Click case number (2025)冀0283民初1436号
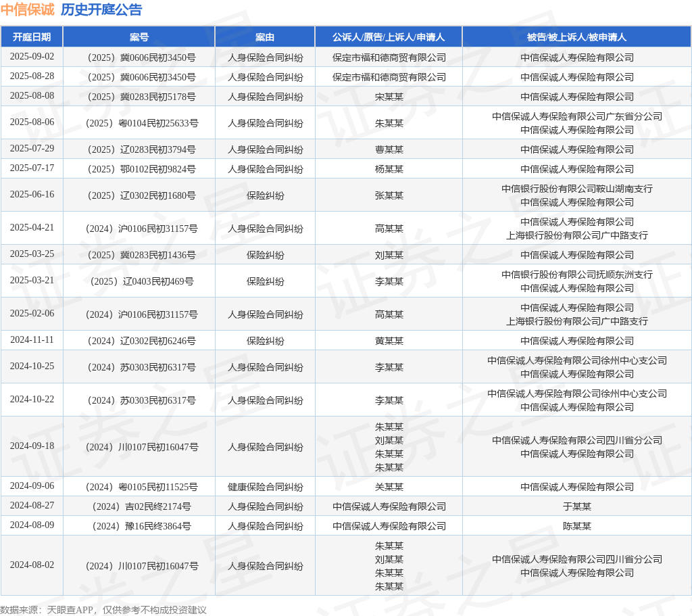This screenshot has height=616, width=692. coord(142,255)
